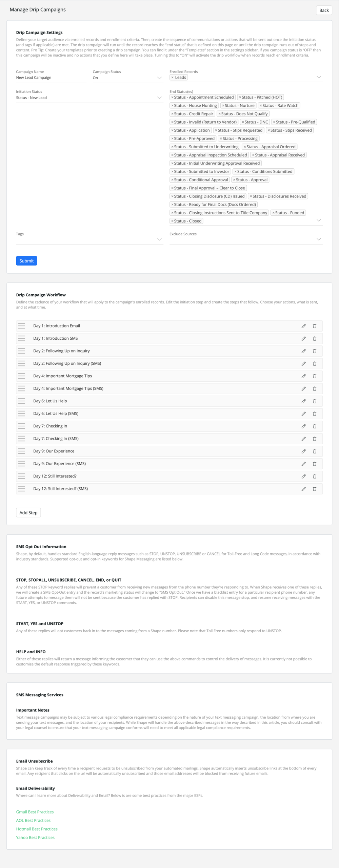Expand the Tags dropdown
This screenshot has width=339, height=868.
[x=89, y=239]
